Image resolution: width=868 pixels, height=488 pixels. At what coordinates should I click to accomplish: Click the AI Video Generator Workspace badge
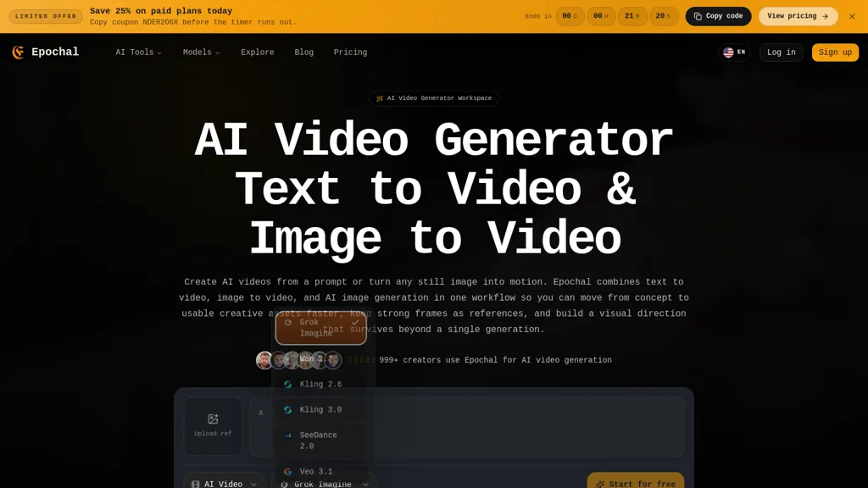tap(433, 98)
